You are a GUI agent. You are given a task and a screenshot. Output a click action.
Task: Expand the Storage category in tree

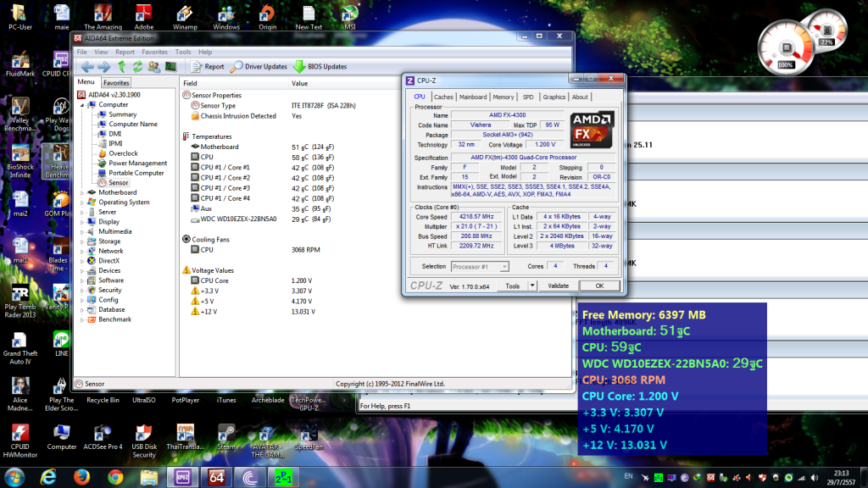point(82,241)
